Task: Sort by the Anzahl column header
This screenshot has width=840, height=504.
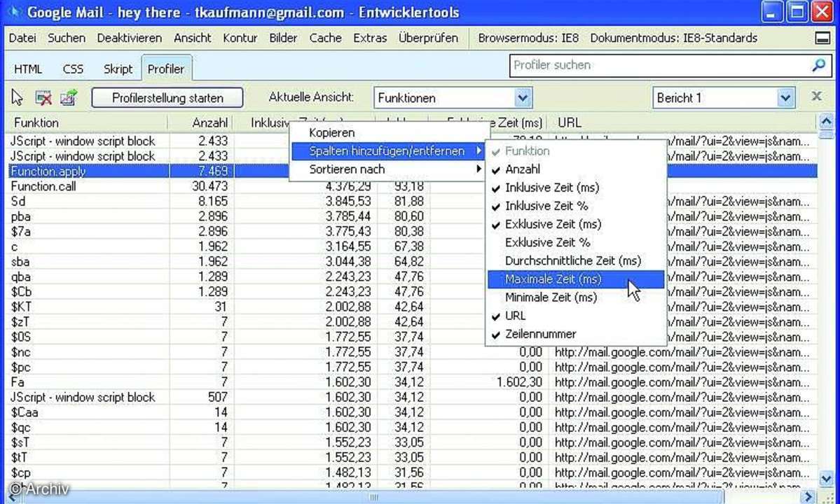Action: (201, 122)
